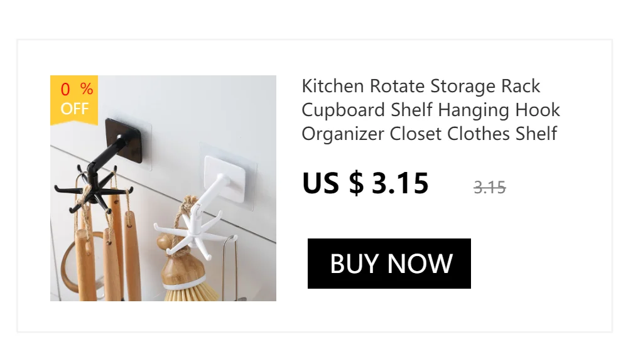Click the 'Kitchen Rotate Storage Rack' title line
Image resolution: width=628 pixels, height=364 pixels.
pyautogui.click(x=421, y=86)
